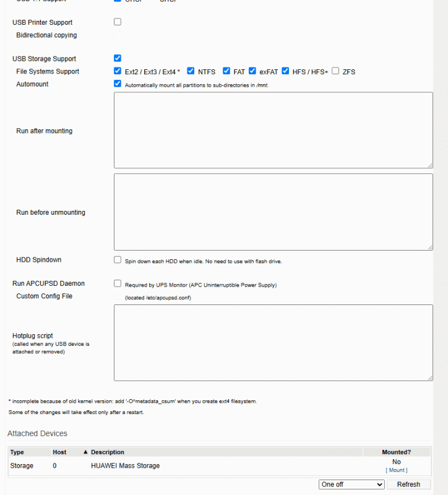The image size is (448, 495).
Task: Untick the FAT file system checkbox
Action: (226, 71)
